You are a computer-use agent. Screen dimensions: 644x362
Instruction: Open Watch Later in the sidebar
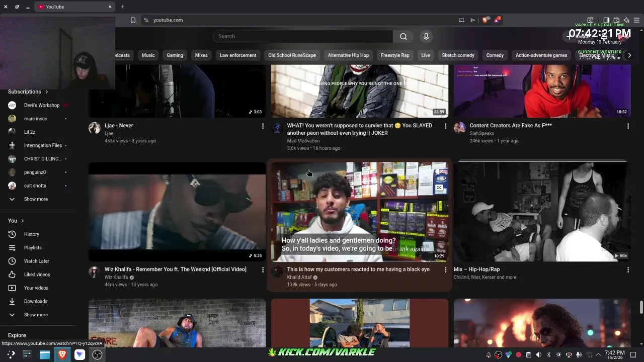(36, 261)
